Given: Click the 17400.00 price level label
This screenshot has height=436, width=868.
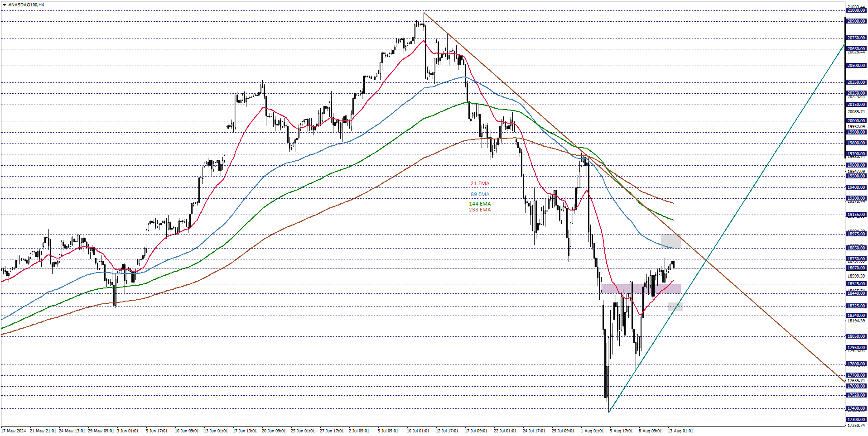Looking at the screenshot, I should (856, 408).
